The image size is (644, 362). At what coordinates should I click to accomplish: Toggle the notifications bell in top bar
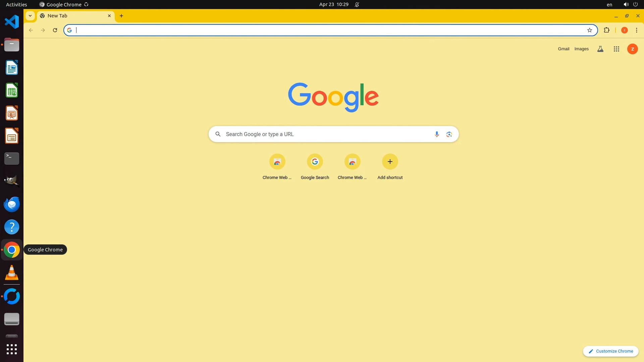pyautogui.click(x=357, y=4)
